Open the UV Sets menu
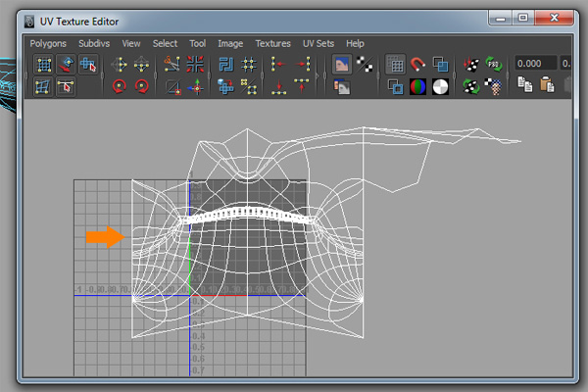Viewport: 588px width, 392px height. click(318, 43)
